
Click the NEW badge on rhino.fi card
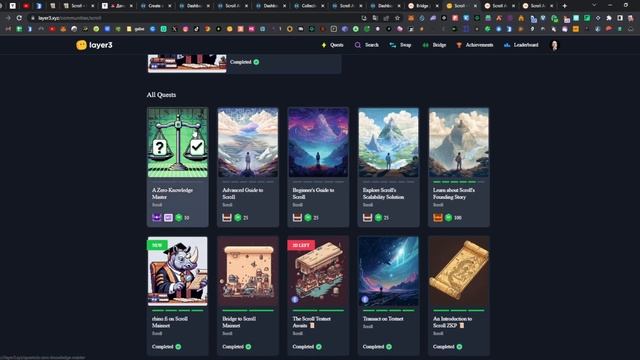(157, 245)
